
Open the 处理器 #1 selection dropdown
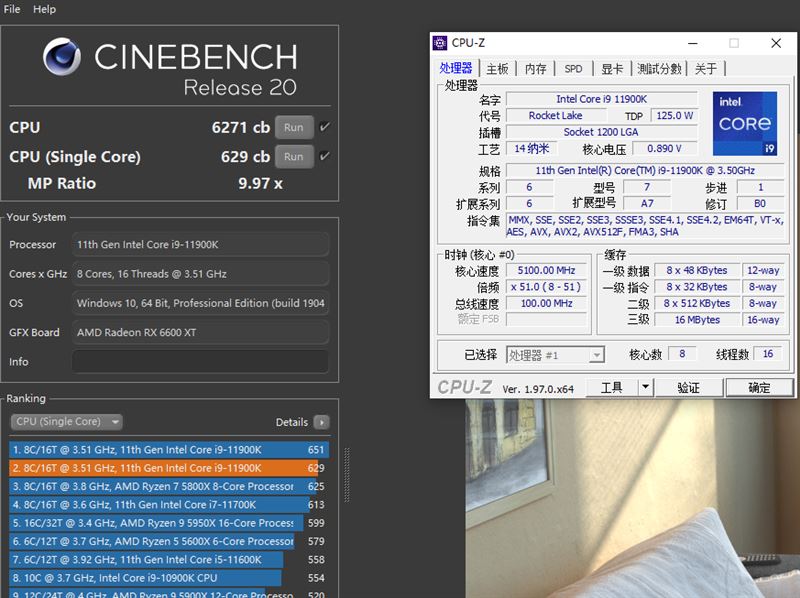coord(556,355)
